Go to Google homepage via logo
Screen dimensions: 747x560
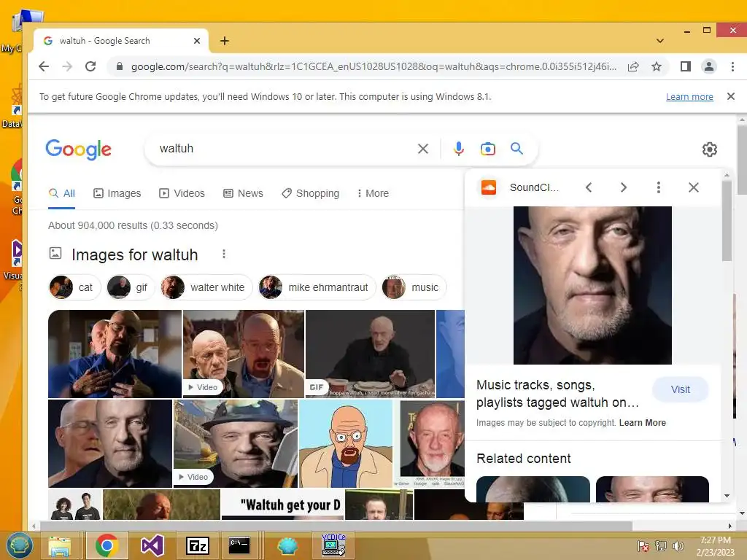click(x=79, y=149)
